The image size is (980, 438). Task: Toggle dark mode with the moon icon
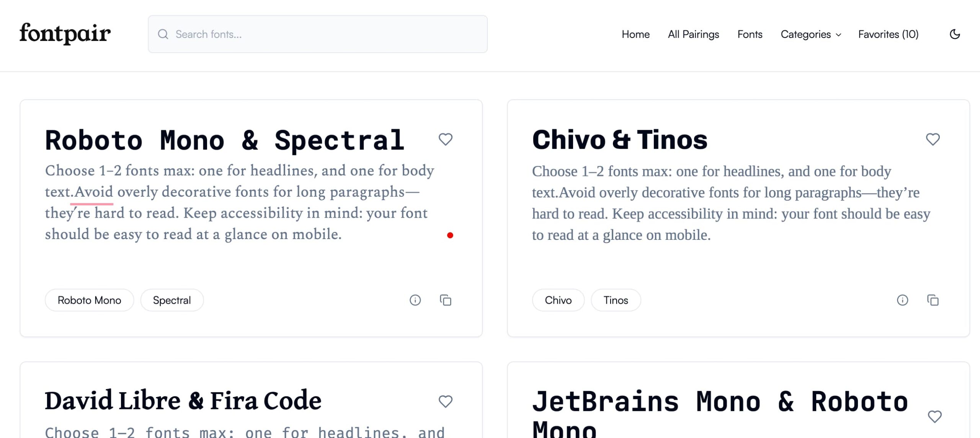coord(955,34)
